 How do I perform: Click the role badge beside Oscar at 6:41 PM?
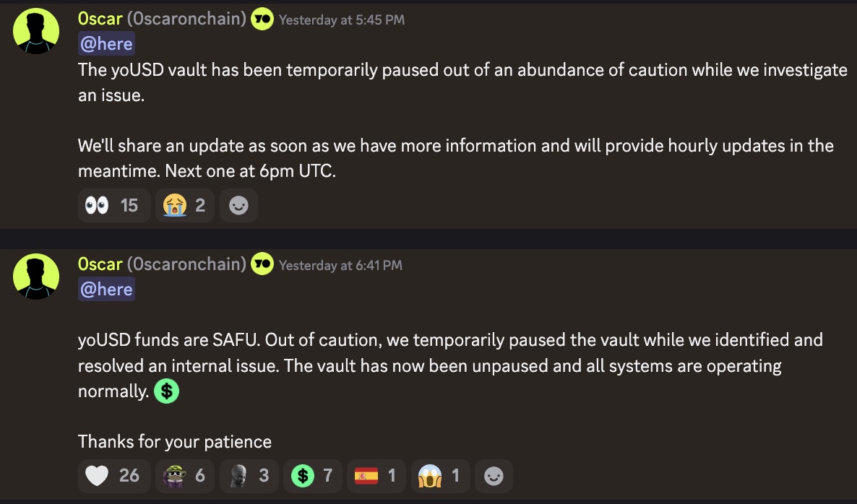coord(262,265)
